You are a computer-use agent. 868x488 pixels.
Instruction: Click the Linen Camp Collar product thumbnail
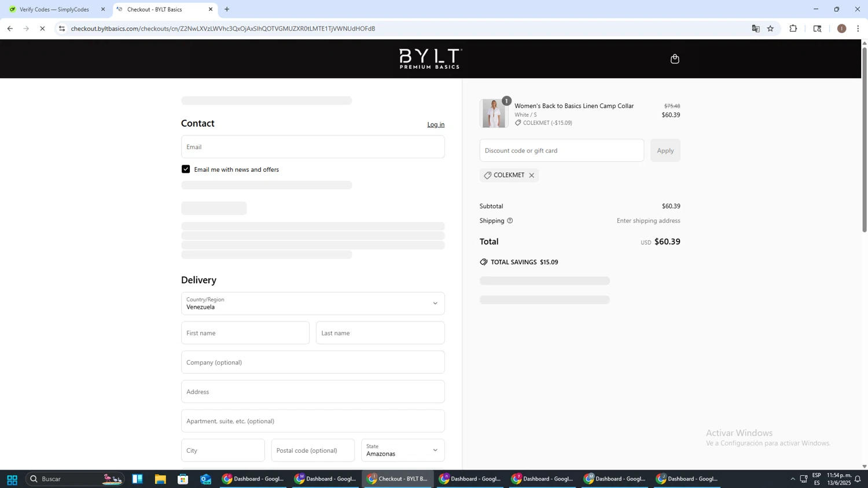coord(494,113)
